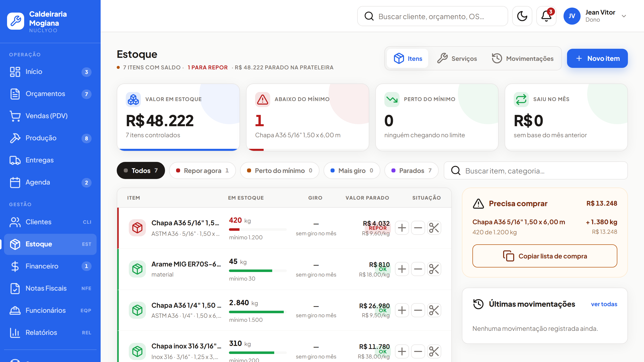Click the JV avatar circle
644x362 pixels.
(x=572, y=16)
